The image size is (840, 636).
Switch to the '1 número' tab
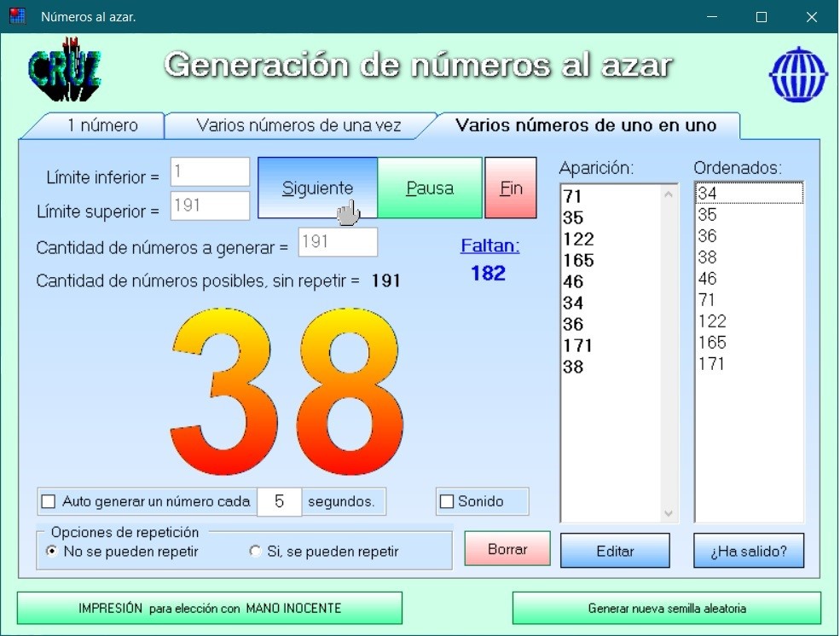tap(102, 125)
